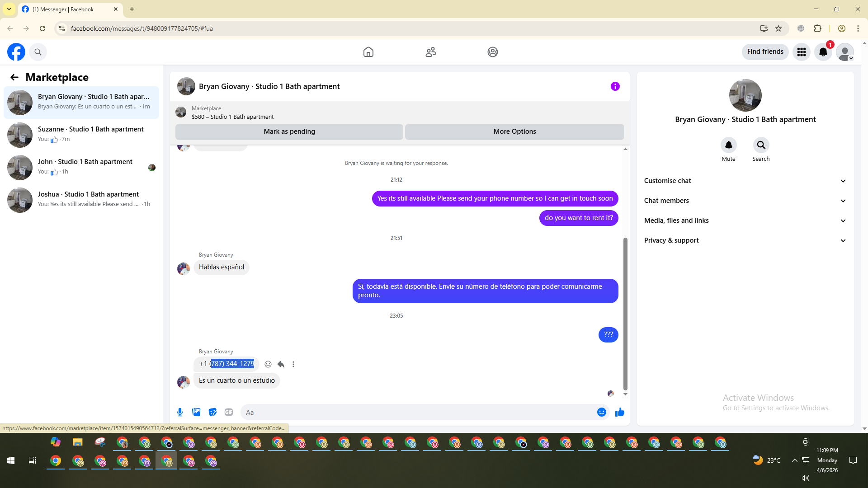Screen dimensions: 868x488
Task: Search in conversation with magnifier icon
Action: (761, 145)
